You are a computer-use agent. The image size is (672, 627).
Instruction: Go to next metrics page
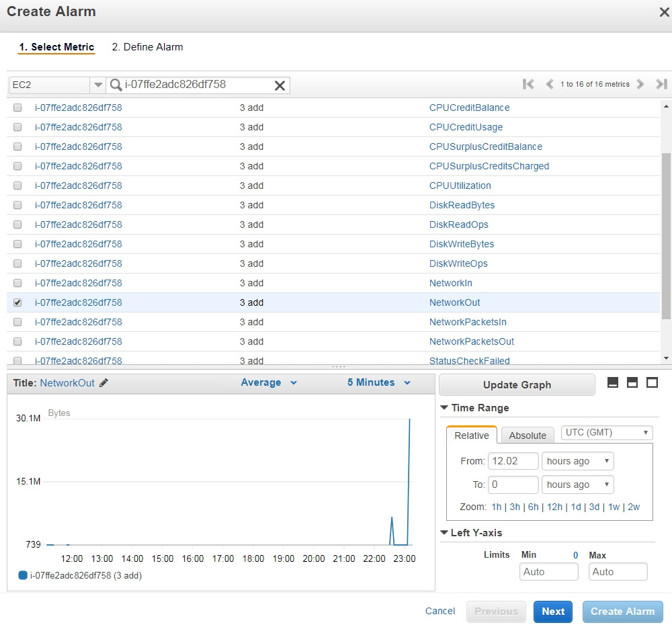coord(640,84)
